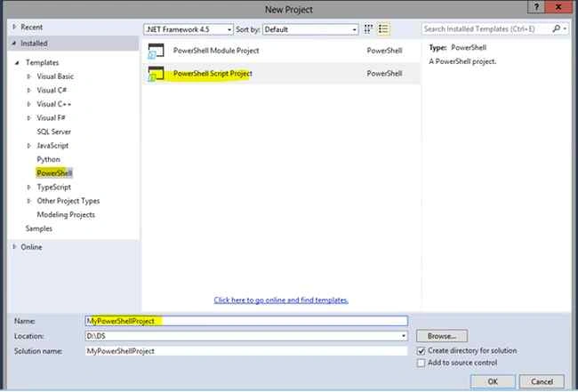The height and width of the screenshot is (392, 578).
Task: Select Python template category
Action: coord(48,159)
